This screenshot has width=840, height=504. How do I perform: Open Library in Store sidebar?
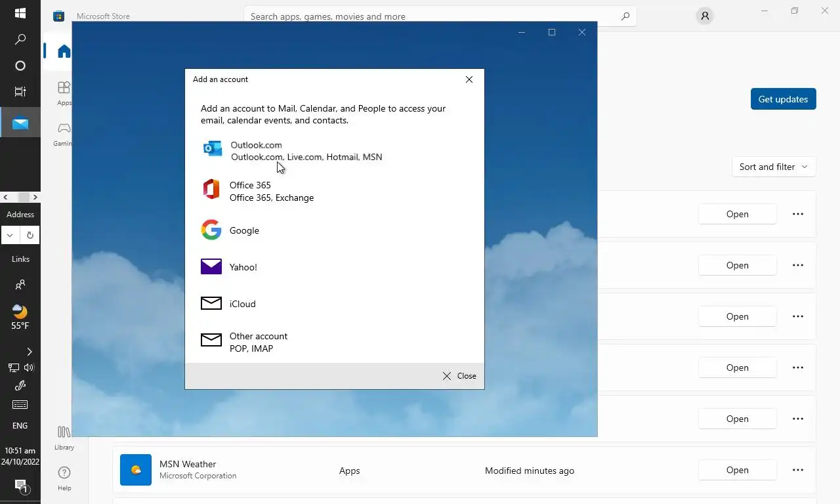point(64,438)
